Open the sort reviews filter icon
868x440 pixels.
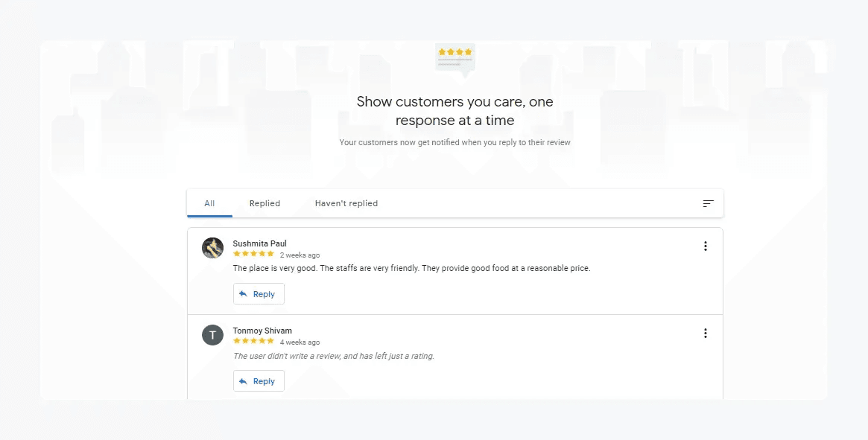pyautogui.click(x=708, y=203)
